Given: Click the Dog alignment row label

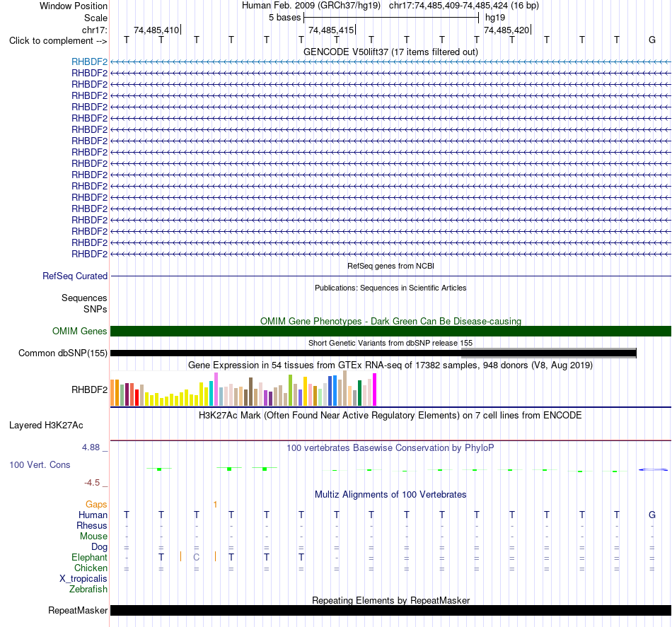Looking at the screenshot, I should point(99,547).
